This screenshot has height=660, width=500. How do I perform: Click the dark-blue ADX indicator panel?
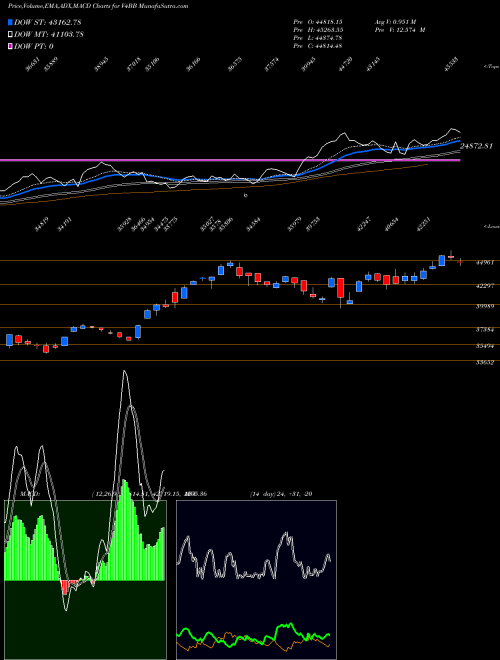coord(256,580)
